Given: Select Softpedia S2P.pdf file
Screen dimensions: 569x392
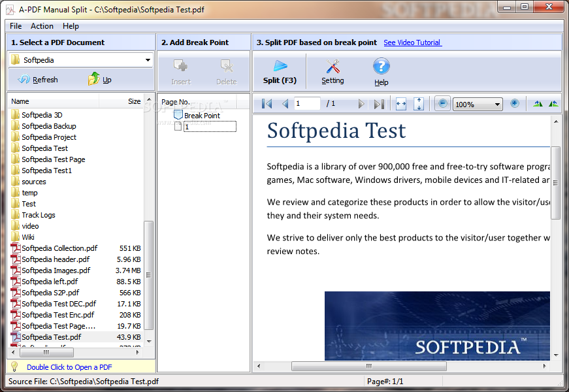Looking at the screenshot, I should (x=50, y=293).
